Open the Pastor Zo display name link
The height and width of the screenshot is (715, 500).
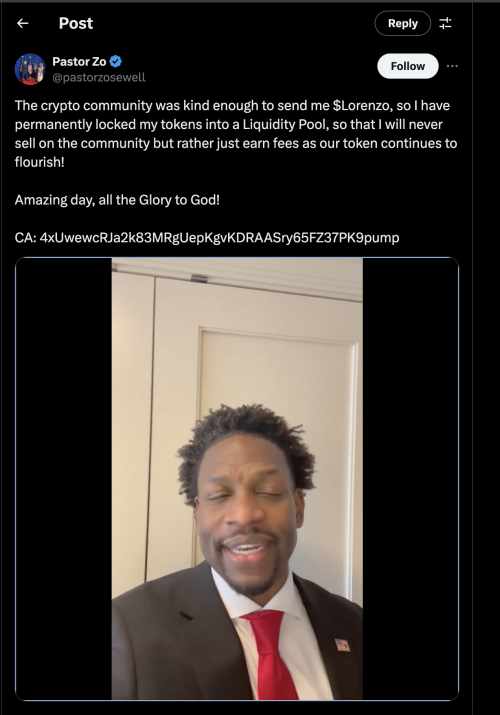[x=79, y=61]
